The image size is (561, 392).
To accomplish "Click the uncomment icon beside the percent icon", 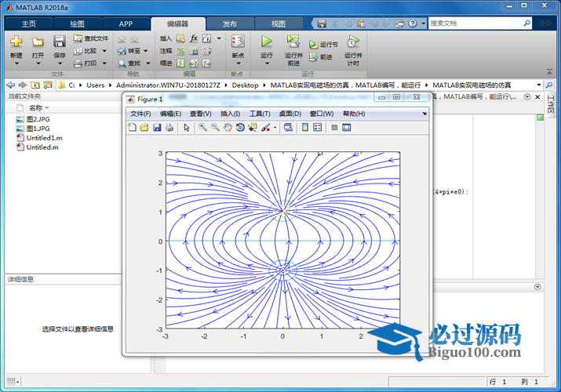I will [194, 51].
